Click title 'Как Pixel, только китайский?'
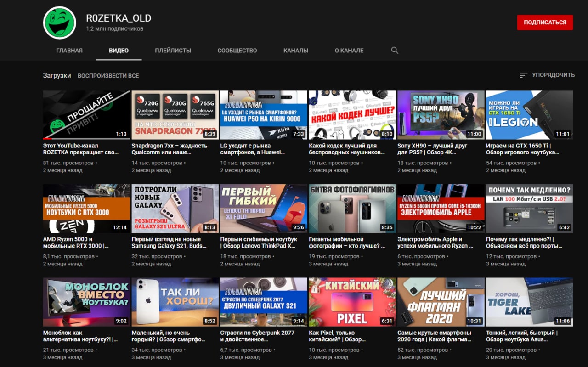 pyautogui.click(x=338, y=336)
